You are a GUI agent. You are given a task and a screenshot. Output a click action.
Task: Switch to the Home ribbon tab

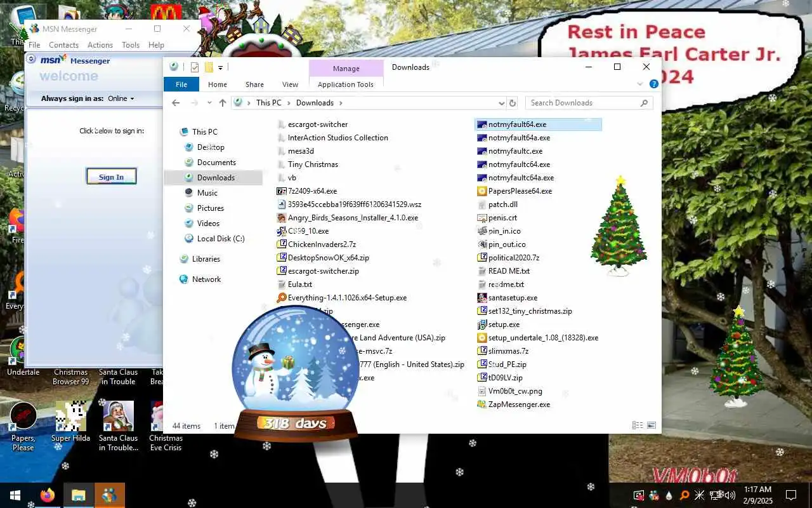tap(218, 84)
